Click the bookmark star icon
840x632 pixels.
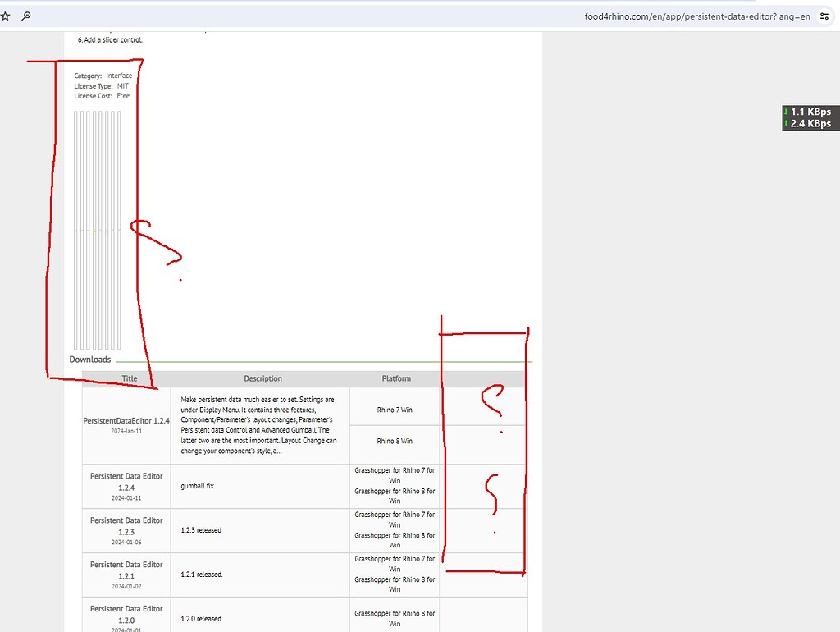(x=6, y=16)
